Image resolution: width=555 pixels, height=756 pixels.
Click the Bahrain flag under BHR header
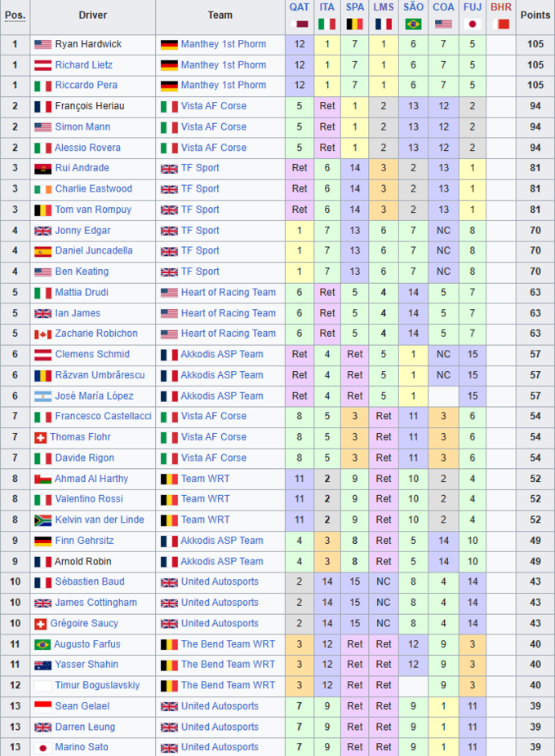coord(501,24)
